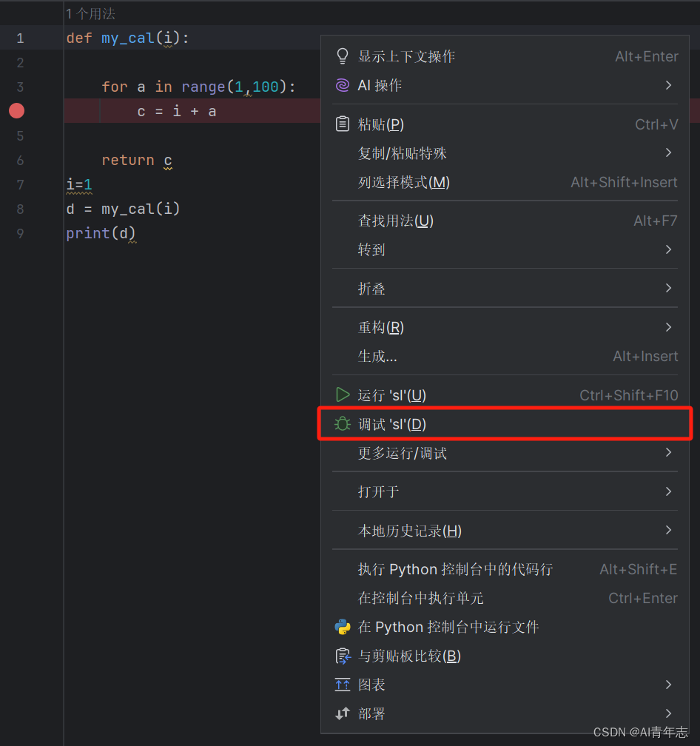This screenshot has width=700, height=746.
Task: Click the 'd = my_cal(i)' code line
Action: tap(123, 209)
